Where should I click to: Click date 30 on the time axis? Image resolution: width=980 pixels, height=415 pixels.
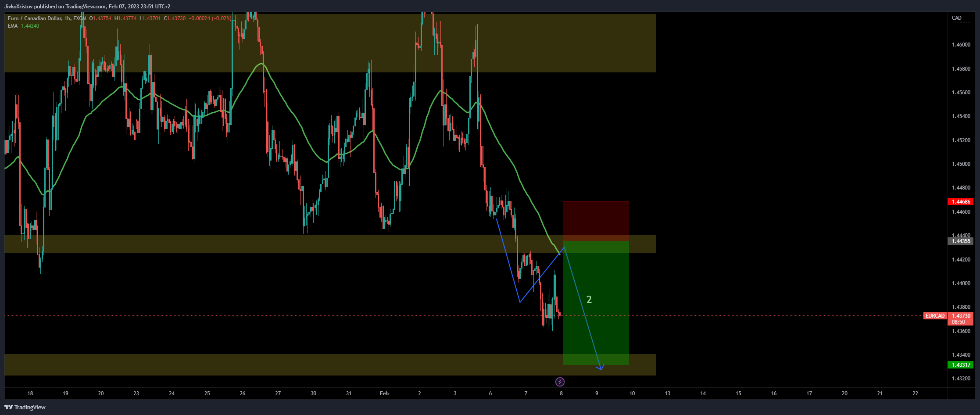pyautogui.click(x=314, y=394)
